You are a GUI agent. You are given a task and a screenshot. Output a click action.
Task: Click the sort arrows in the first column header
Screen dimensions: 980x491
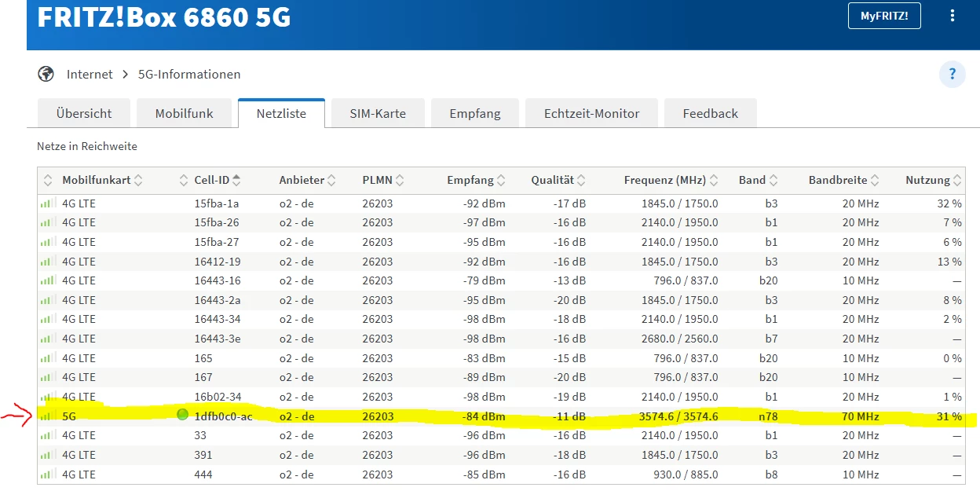point(48,180)
